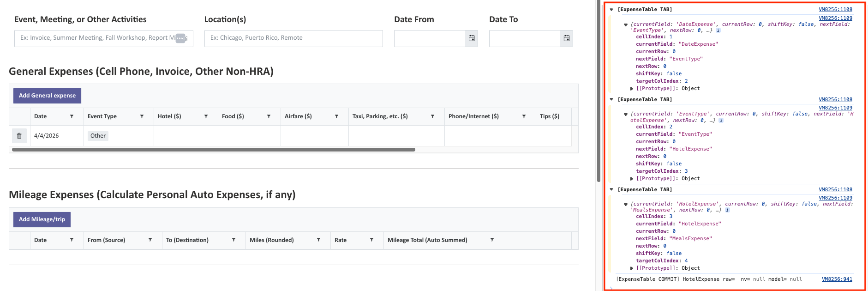Collapse the first ExpenseTable TAB log group

pos(611,10)
